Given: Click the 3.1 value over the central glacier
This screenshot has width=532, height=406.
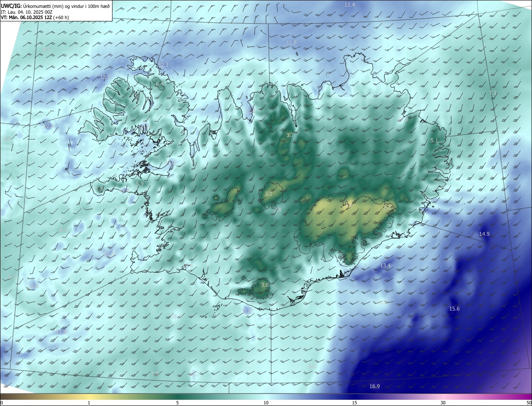Looking at the screenshot, I should [268, 194].
